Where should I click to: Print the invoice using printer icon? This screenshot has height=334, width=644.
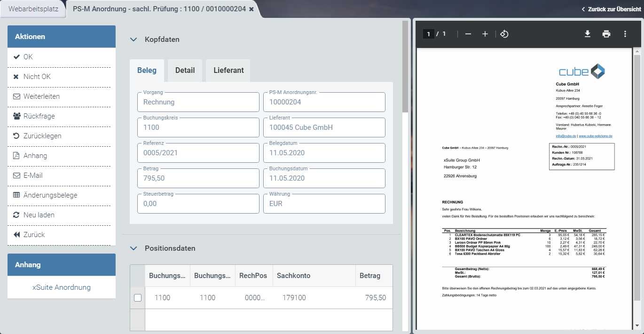coord(606,34)
